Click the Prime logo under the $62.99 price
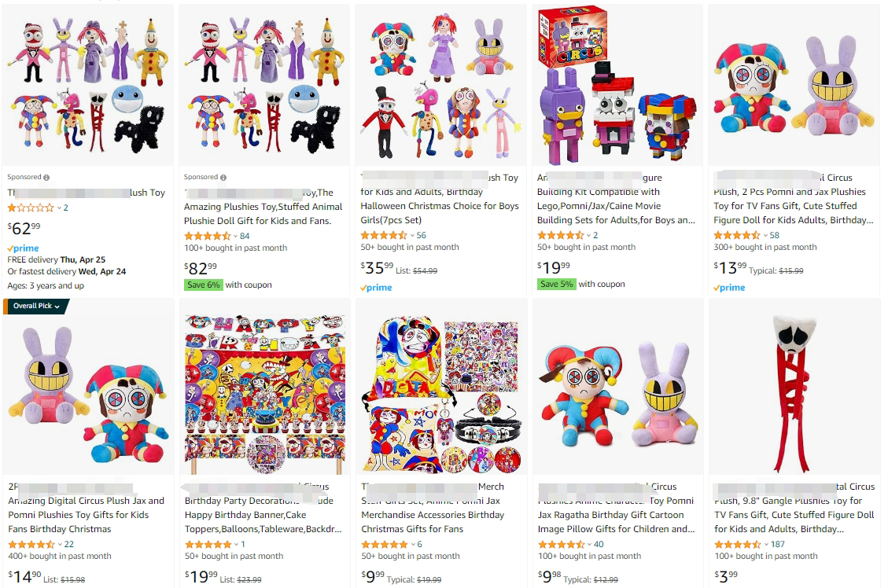The image size is (888, 588). click(x=23, y=248)
